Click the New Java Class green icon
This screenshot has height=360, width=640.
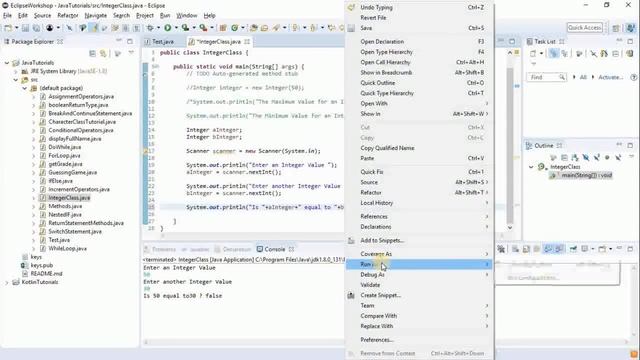pyautogui.click(x=234, y=28)
